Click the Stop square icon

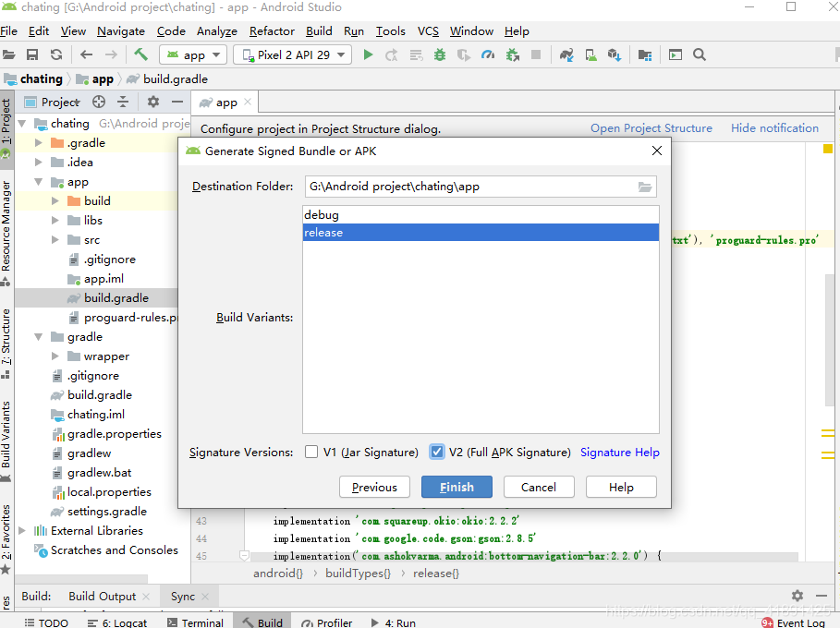536,54
